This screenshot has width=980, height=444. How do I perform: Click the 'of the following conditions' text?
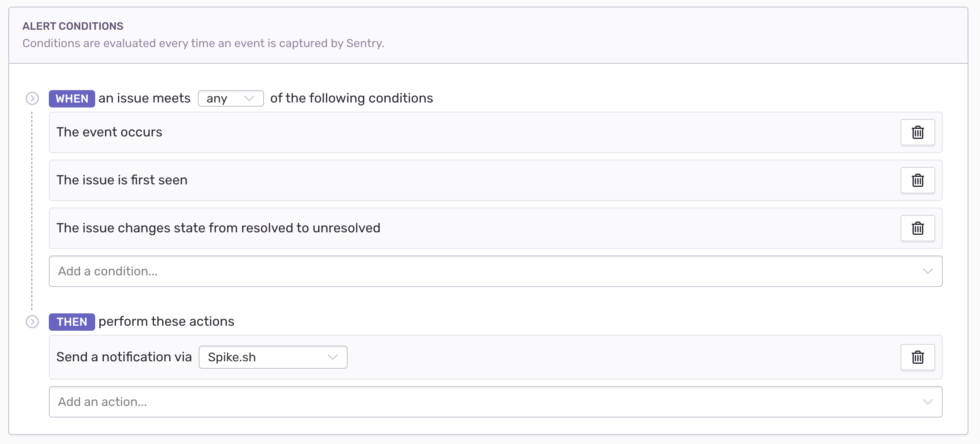[x=352, y=98]
